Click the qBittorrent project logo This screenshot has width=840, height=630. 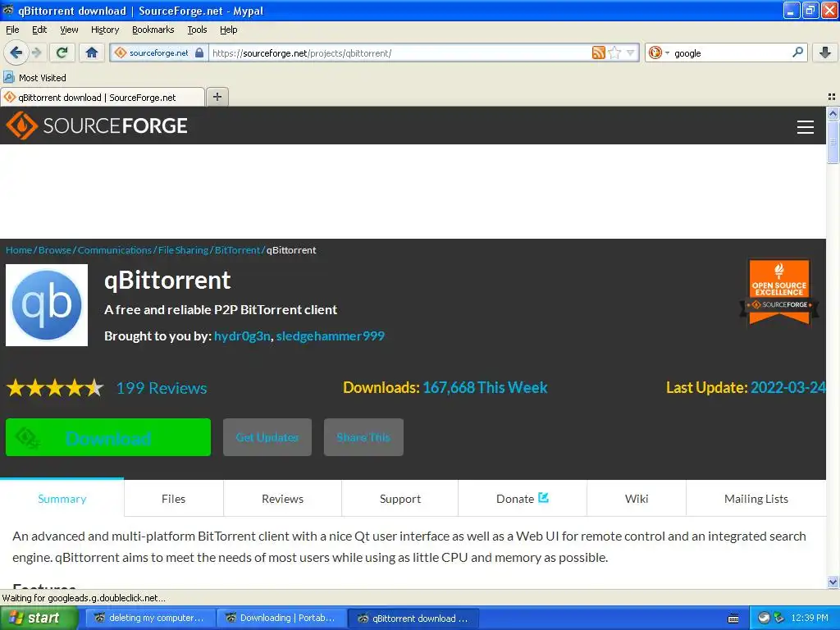pos(47,305)
